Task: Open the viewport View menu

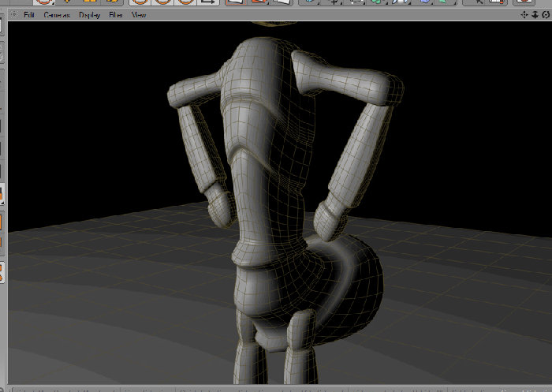Action: (x=139, y=15)
